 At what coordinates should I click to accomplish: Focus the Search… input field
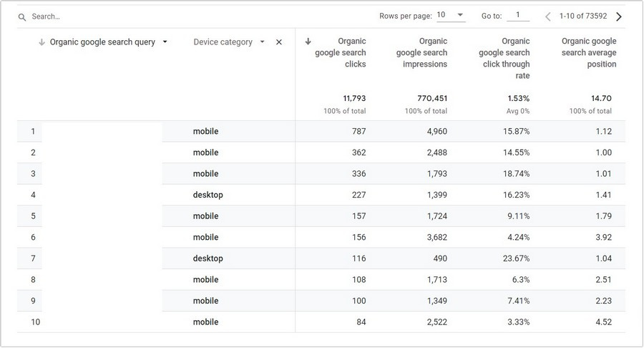coord(46,16)
